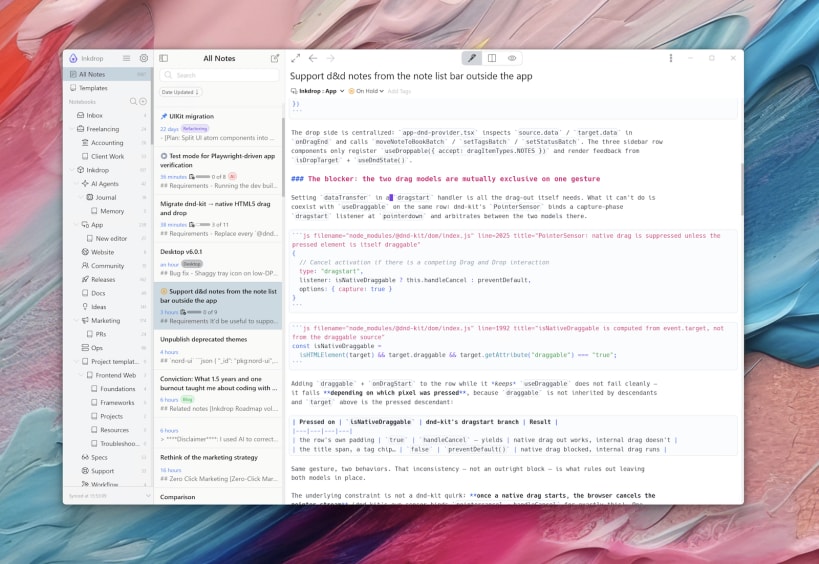The height and width of the screenshot is (564, 819).
Task: Open the Docs notebook
Action: [x=108, y=293]
